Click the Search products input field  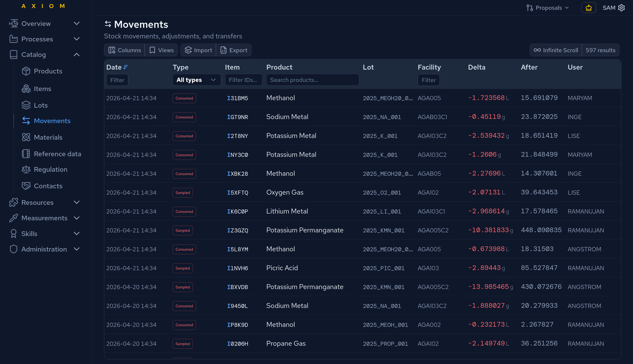[x=312, y=80]
